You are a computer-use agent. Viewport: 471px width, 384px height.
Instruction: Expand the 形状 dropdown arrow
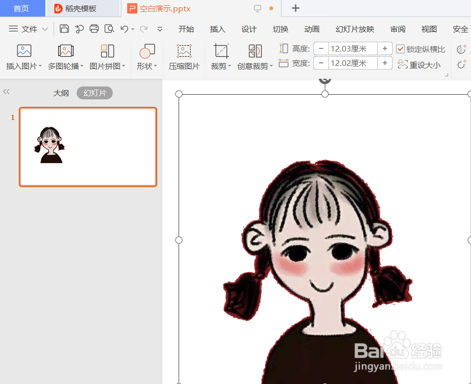click(x=155, y=66)
